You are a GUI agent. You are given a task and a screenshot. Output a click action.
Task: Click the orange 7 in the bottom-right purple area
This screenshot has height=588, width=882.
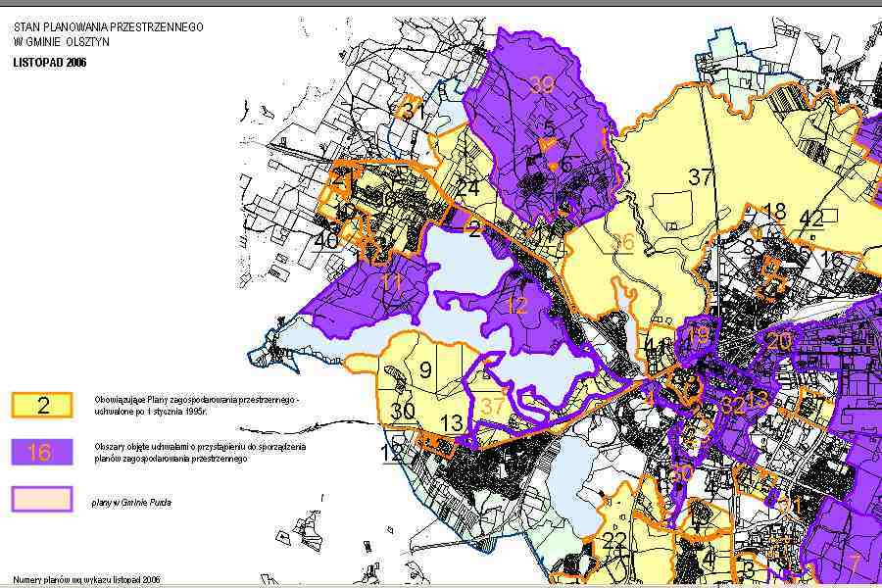(854, 563)
